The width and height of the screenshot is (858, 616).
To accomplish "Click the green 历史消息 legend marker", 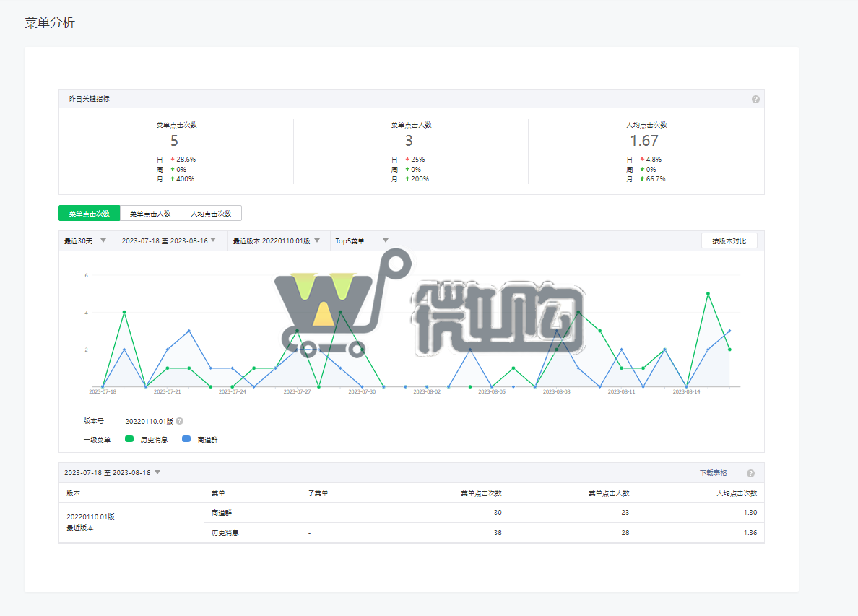I will [129, 439].
